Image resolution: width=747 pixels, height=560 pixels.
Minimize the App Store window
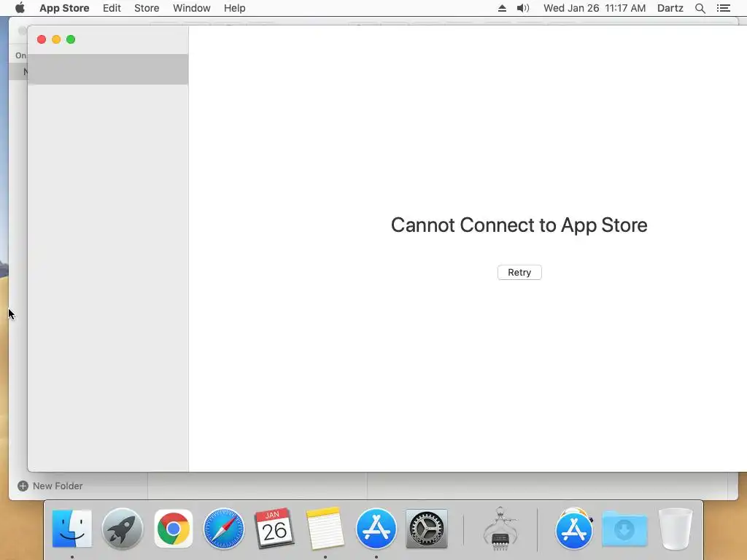coord(56,39)
